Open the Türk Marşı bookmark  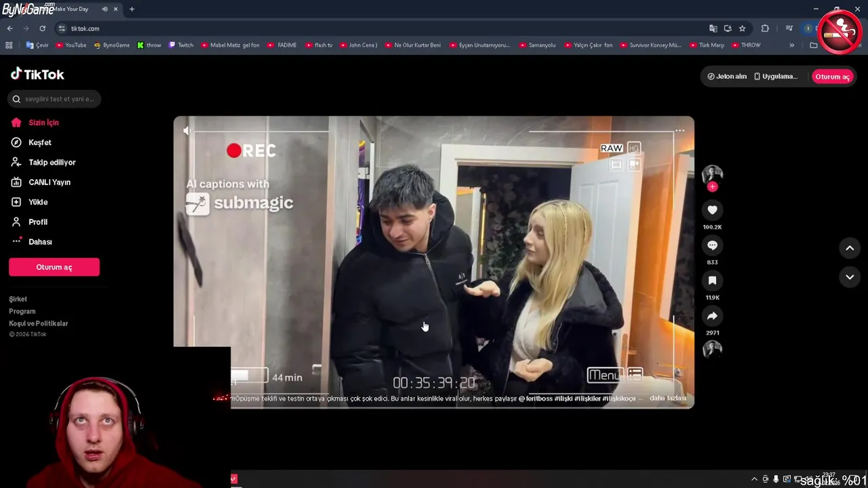pyautogui.click(x=707, y=45)
